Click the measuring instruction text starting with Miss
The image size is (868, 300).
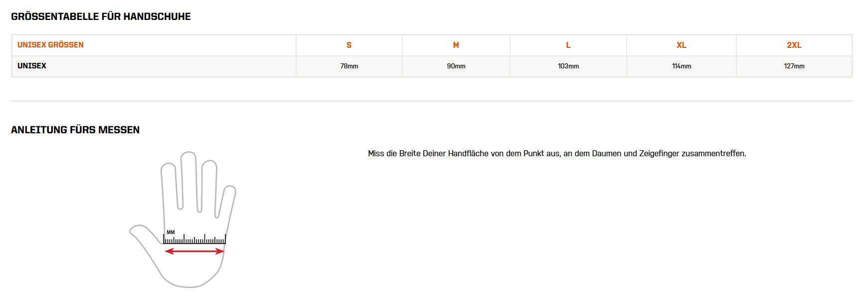[x=556, y=154]
